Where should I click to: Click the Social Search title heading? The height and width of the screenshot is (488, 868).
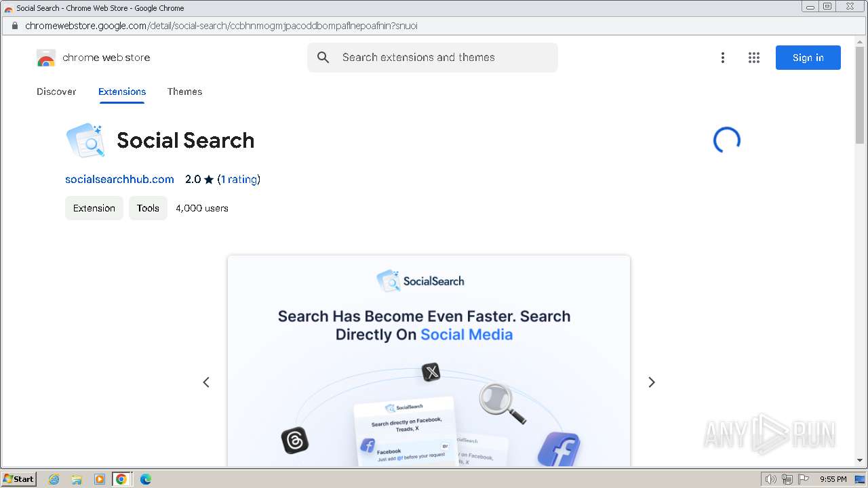point(186,140)
